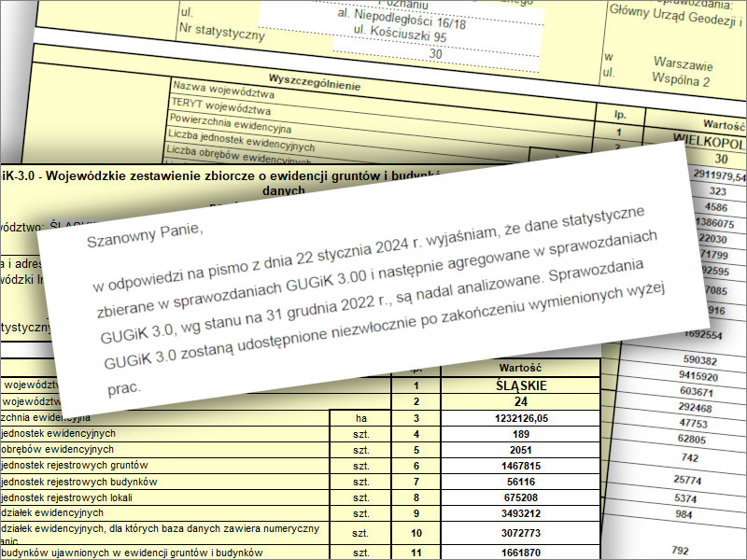Click the Wartość header above ŚLĄSKIE
The width and height of the screenshot is (747, 560).
point(520,368)
